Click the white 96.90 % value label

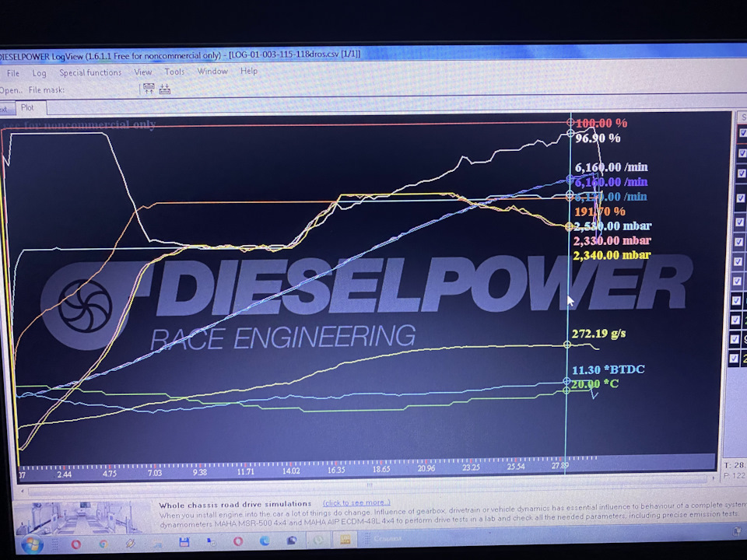tap(598, 138)
